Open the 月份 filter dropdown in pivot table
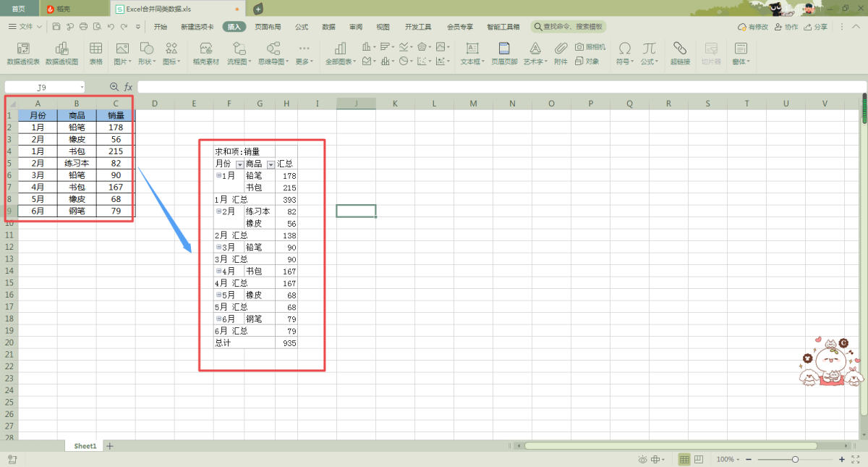 click(x=239, y=164)
